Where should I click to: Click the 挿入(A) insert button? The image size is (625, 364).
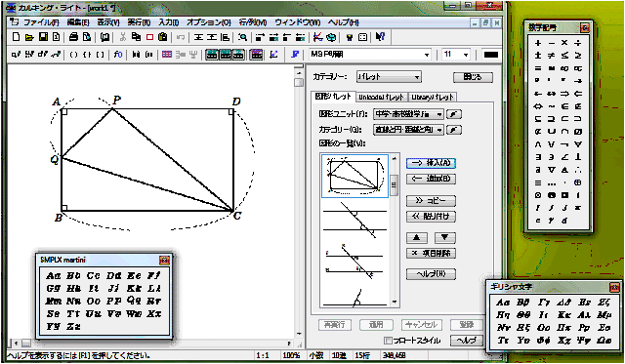431,163
